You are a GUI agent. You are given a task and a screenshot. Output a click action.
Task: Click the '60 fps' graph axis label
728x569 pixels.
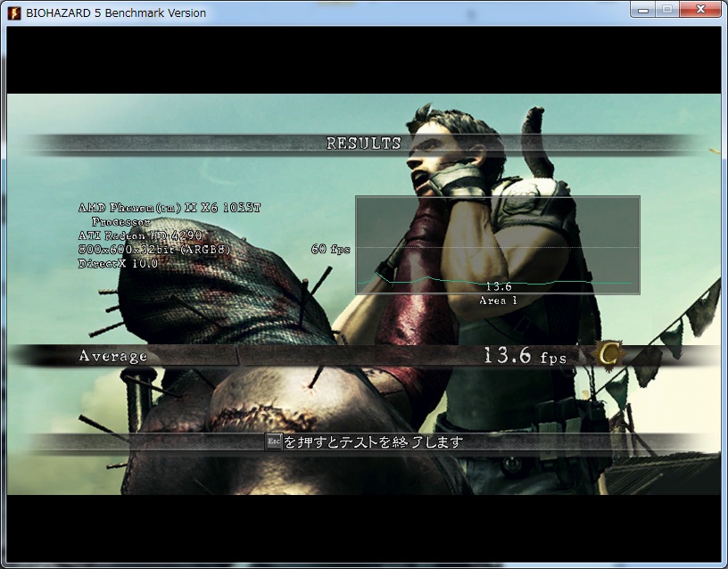click(x=331, y=249)
